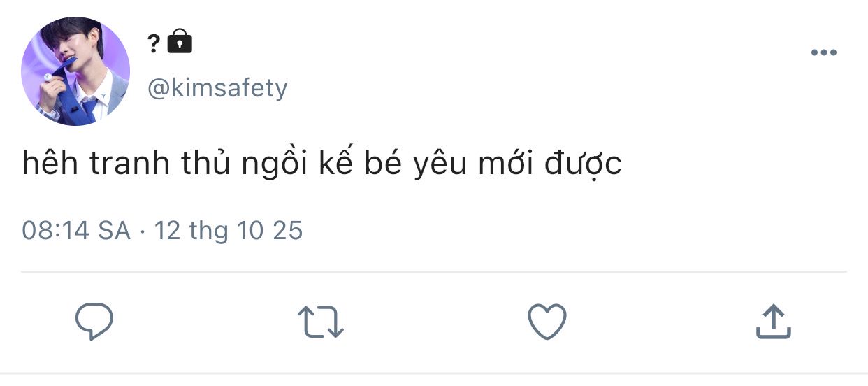Click the protected account lock icon
Screen dimensions: 868x386
coord(180,43)
